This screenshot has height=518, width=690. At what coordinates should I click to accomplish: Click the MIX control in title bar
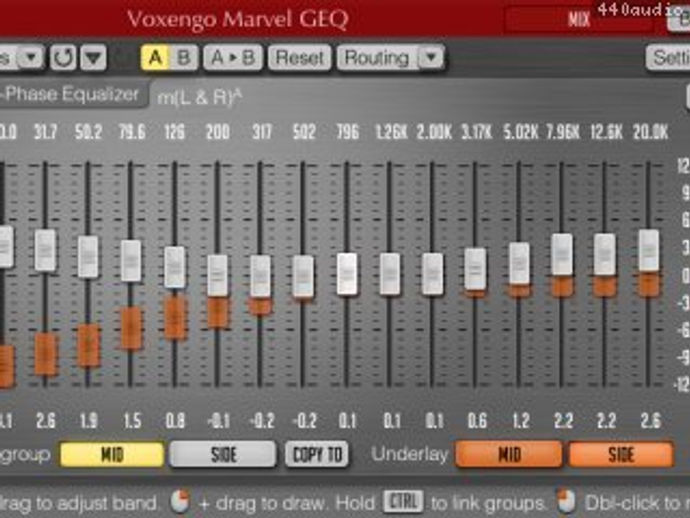(578, 19)
